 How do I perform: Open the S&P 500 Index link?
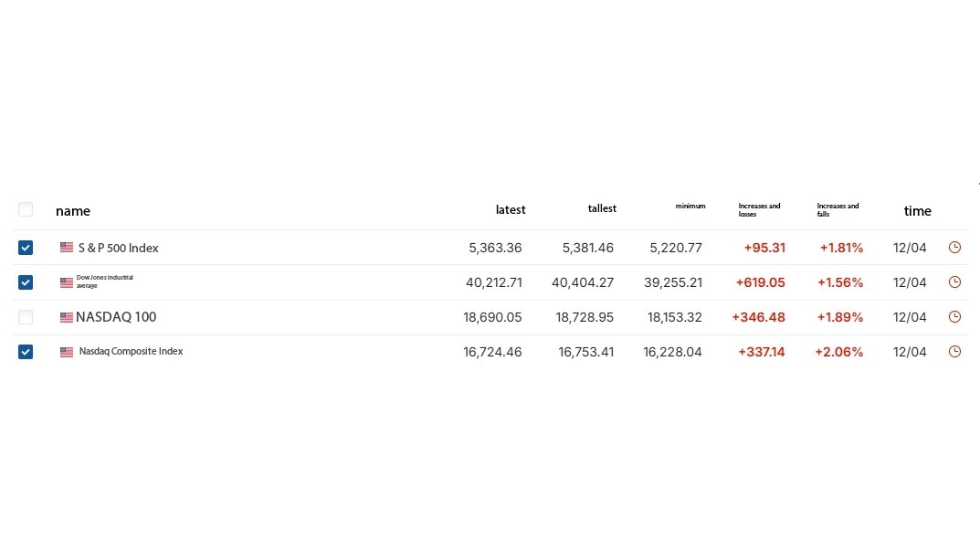click(118, 249)
